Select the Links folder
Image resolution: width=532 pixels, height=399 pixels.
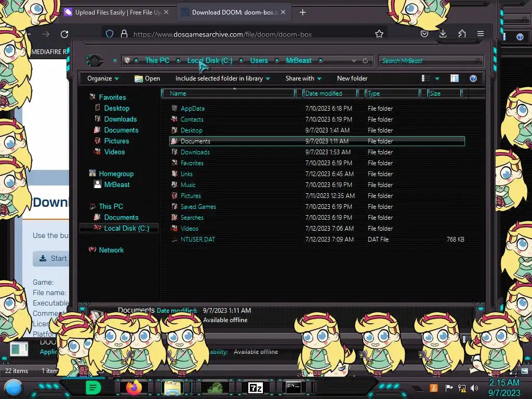coord(187,174)
